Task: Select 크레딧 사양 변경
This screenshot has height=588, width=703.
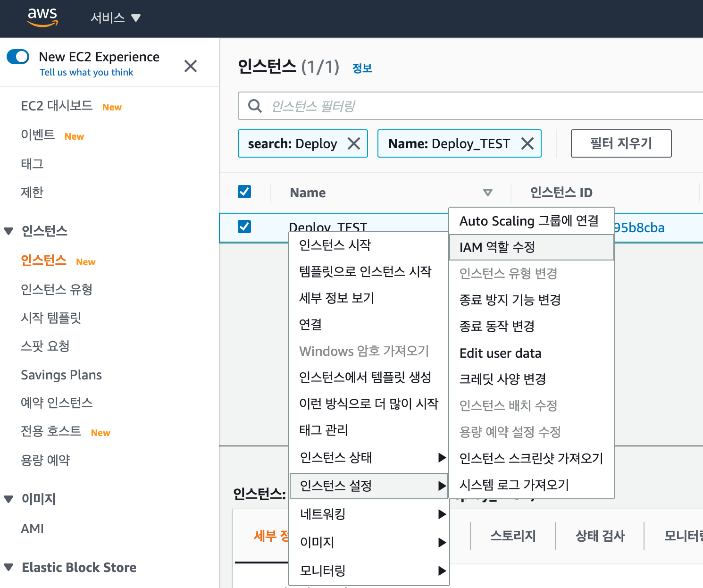Action: point(532,379)
